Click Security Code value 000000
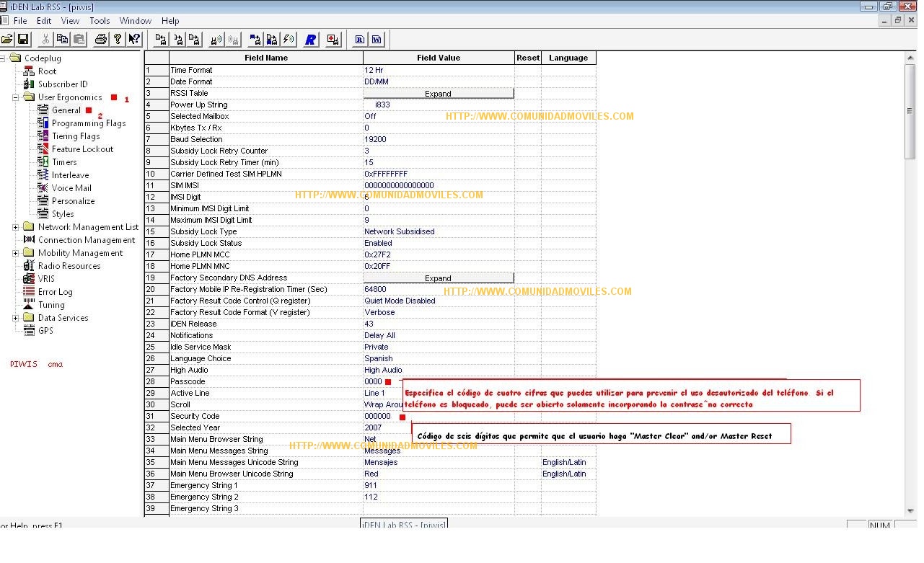This screenshot has height=563, width=924. tap(377, 416)
